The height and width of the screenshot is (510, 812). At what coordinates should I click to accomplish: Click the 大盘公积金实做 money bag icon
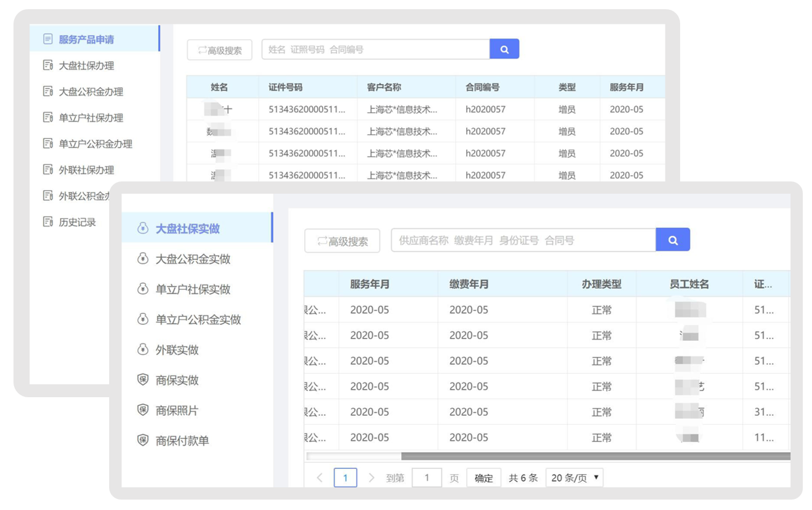point(143,259)
